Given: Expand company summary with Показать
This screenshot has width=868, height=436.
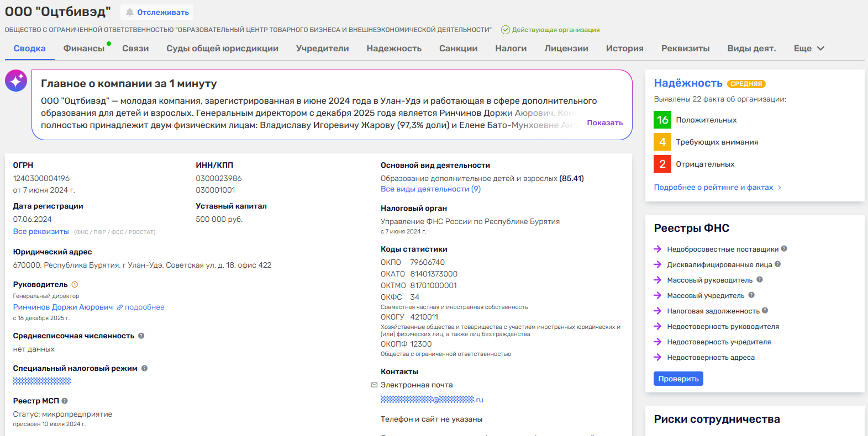Looking at the screenshot, I should [604, 123].
